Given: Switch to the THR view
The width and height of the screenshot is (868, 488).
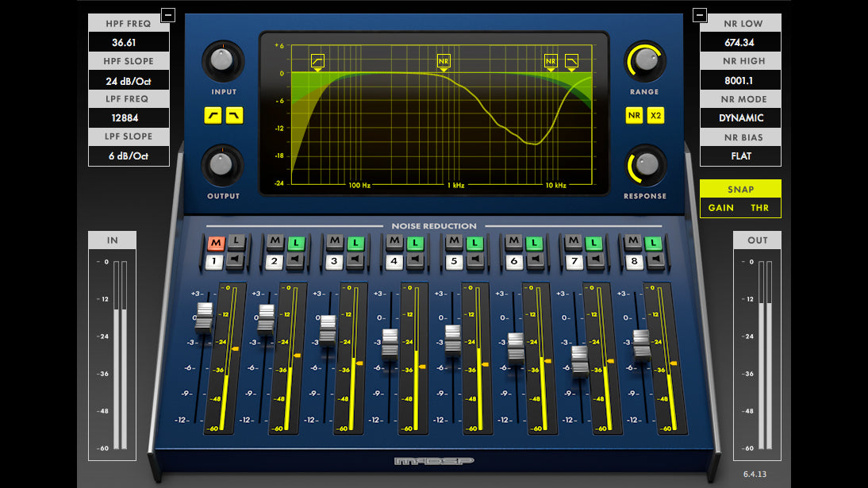Looking at the screenshot, I should 759,207.
